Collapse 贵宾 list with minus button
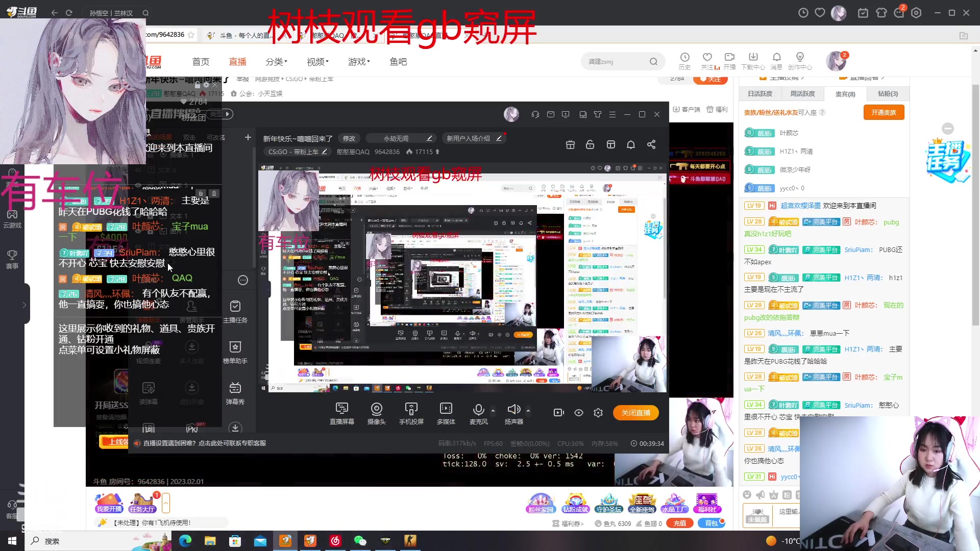980x551 pixels. pos(948,129)
